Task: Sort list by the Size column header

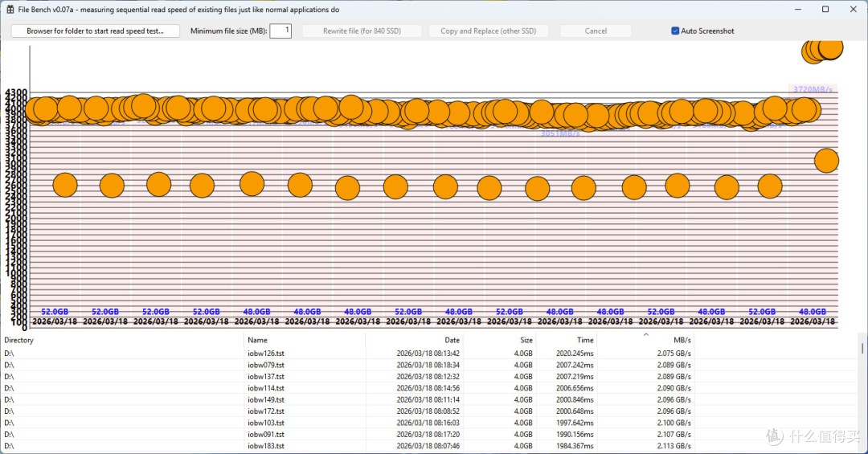Action: coord(499,340)
